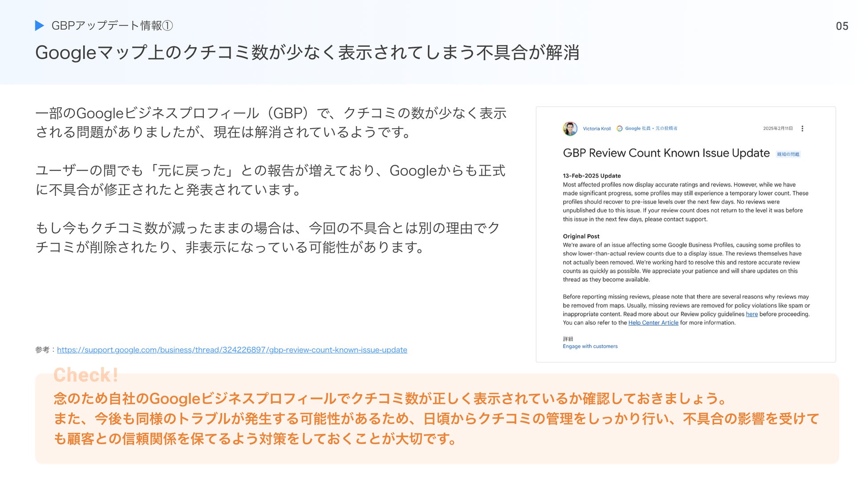The height and width of the screenshot is (486, 868).
Task: Click the slide page number 05
Action: (842, 26)
